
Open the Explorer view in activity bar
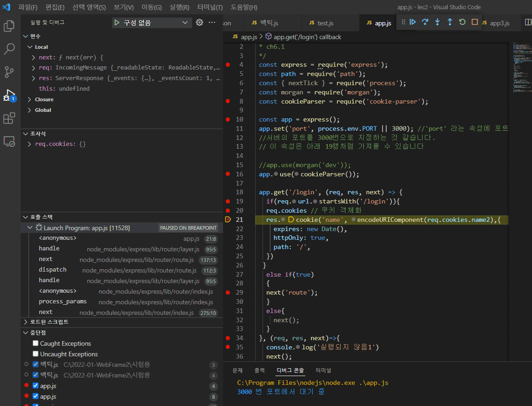tap(9, 26)
